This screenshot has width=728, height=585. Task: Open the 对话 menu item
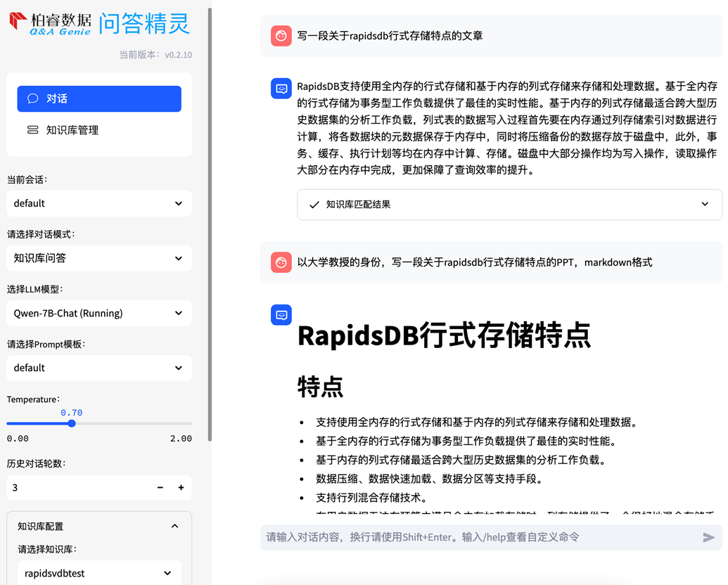pos(99,98)
